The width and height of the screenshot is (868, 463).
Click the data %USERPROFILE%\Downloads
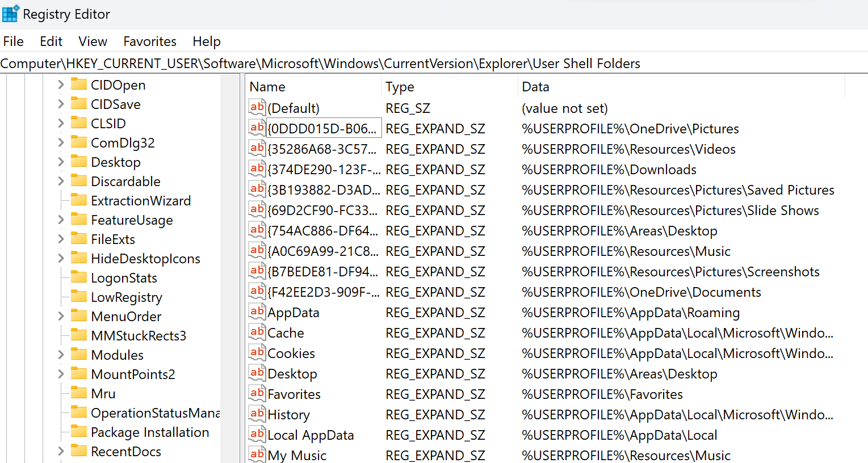(x=609, y=170)
